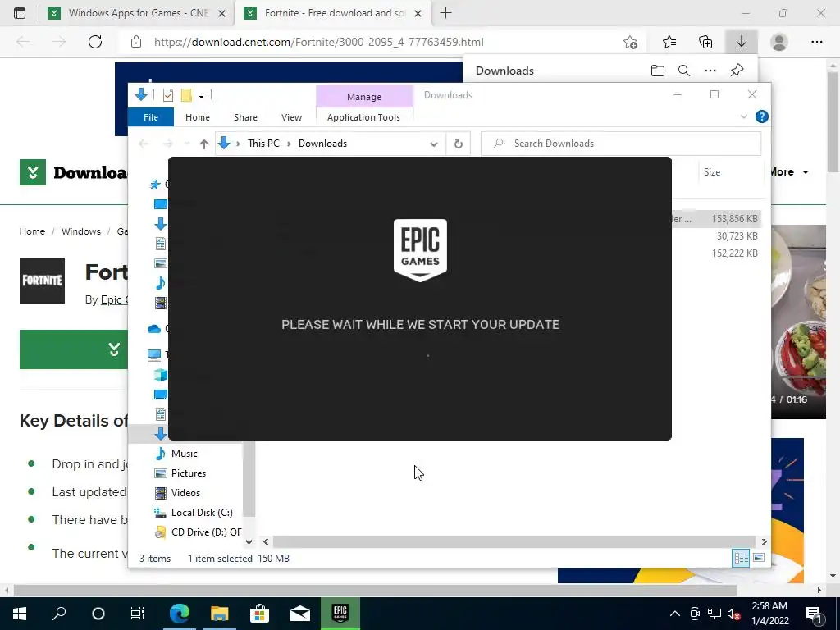Open Customize Quick Access Toolbar dropdown

pyautogui.click(x=202, y=95)
